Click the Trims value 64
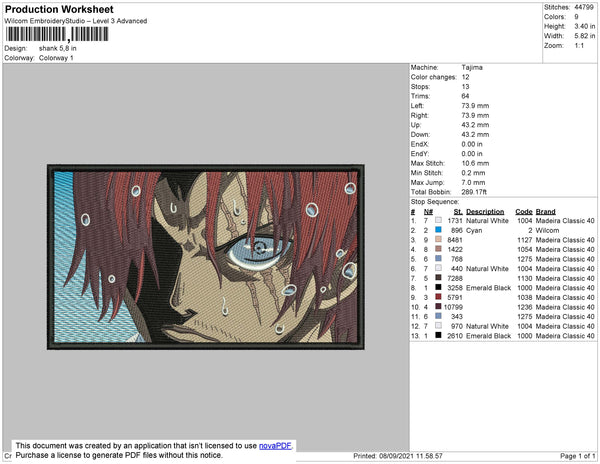Screen dimensions: 600x464 465,96
